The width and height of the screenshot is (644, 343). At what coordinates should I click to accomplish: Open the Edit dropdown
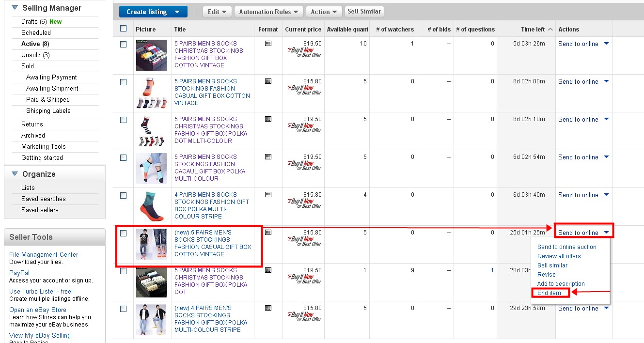point(217,12)
